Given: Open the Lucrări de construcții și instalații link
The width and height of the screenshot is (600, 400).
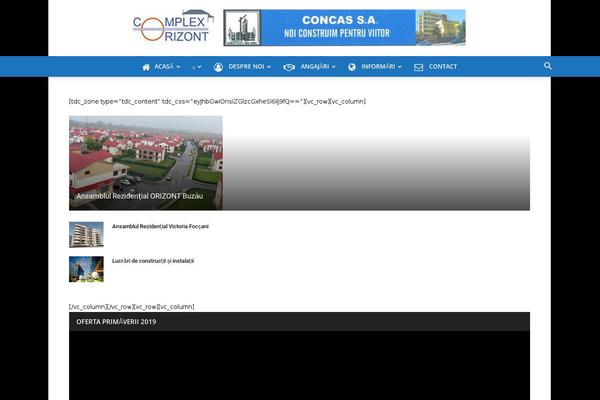Looking at the screenshot, I should click(x=153, y=261).
